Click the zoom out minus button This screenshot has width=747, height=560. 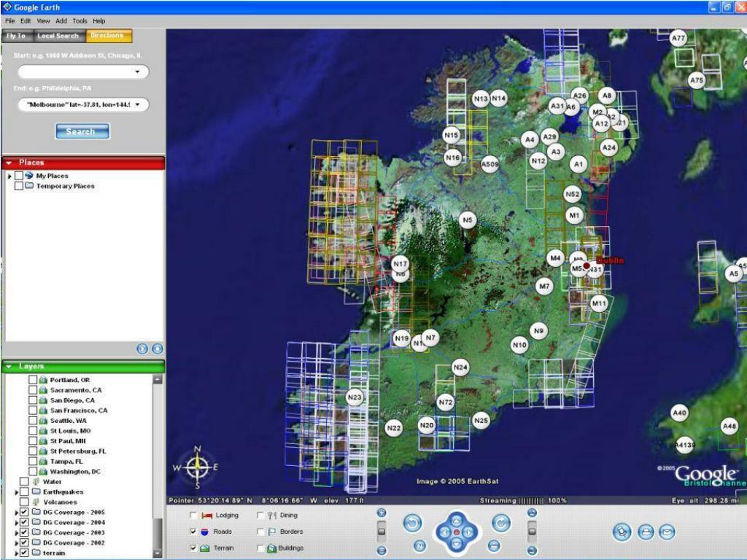click(x=382, y=551)
